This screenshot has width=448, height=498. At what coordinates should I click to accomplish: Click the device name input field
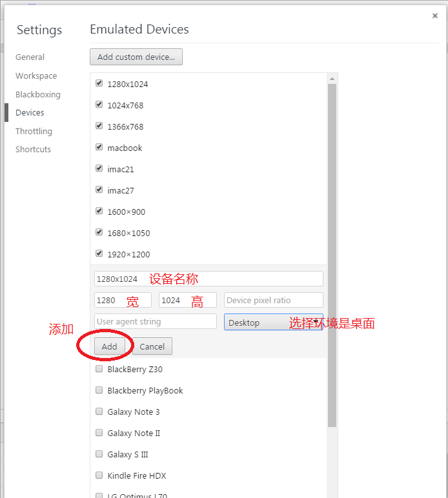(x=208, y=279)
